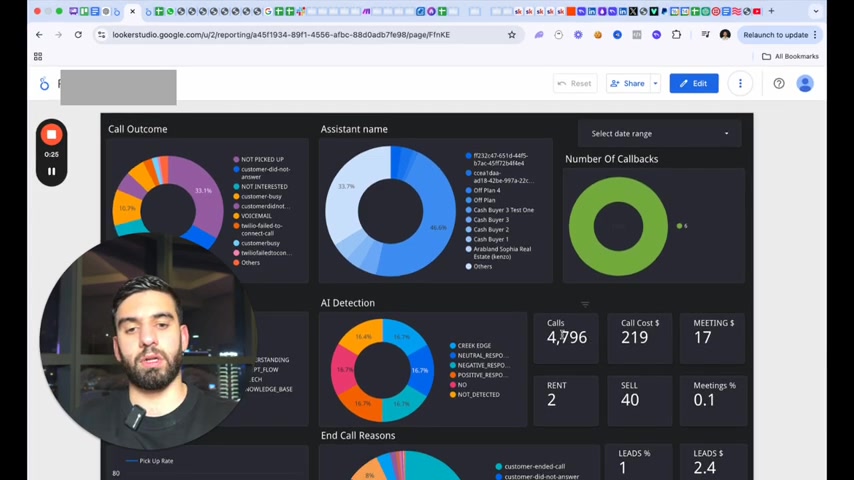The height and width of the screenshot is (480, 854).
Task: Stop the screen recording
Action: [51, 135]
